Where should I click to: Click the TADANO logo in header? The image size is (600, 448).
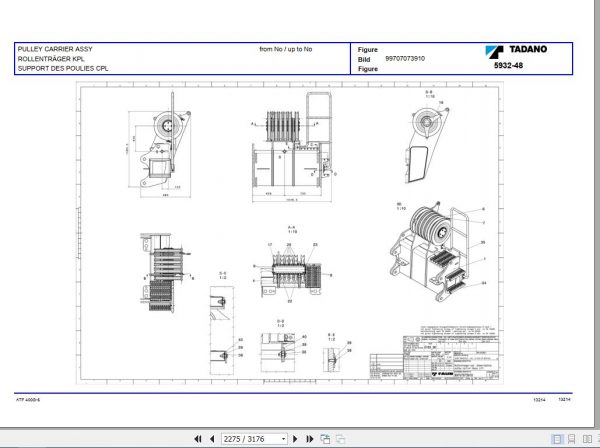tap(516, 50)
